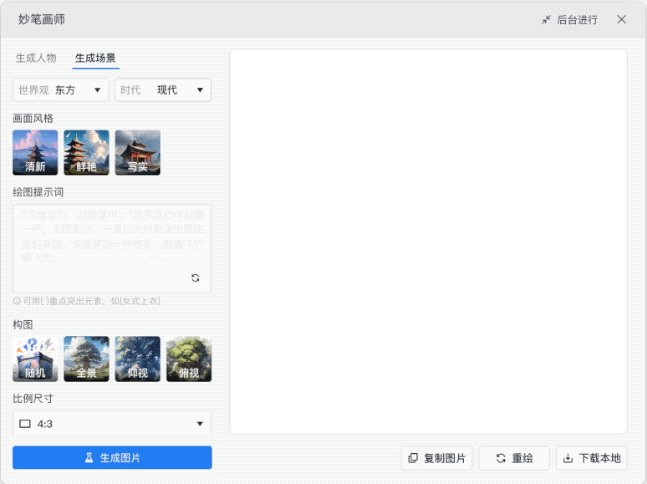Select the 生成场景 tab
This screenshot has height=484, width=647.
click(95, 58)
